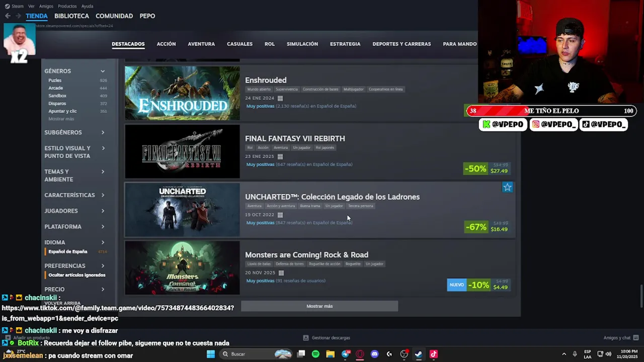The image size is (644, 362).
Task: Click the Supervivencia tag on Enshrouded
Action: (287, 89)
